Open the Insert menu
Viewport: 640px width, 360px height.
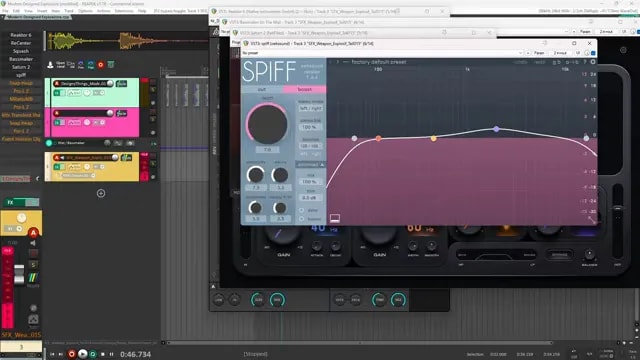(x=42, y=11)
